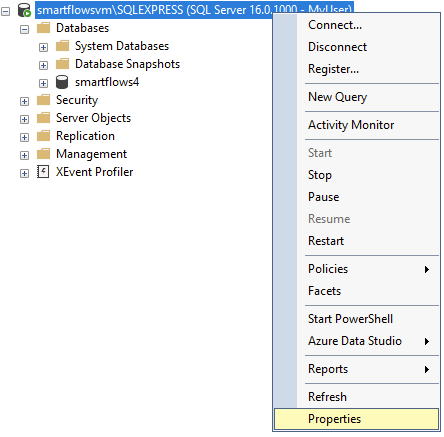Click the Server Objects folder icon
This screenshot has width=444, height=437.
coord(43,118)
